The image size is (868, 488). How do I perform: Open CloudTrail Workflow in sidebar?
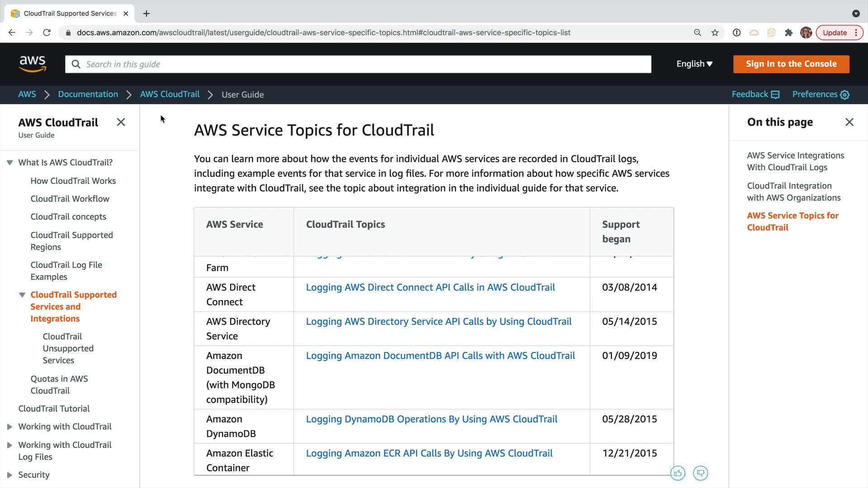point(70,199)
